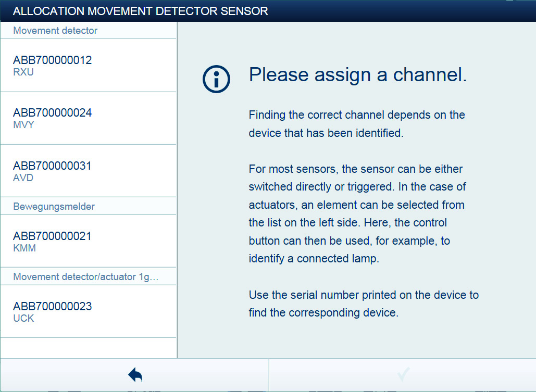
Task: Click the serial number instruction paragraph
Action: click(364, 304)
